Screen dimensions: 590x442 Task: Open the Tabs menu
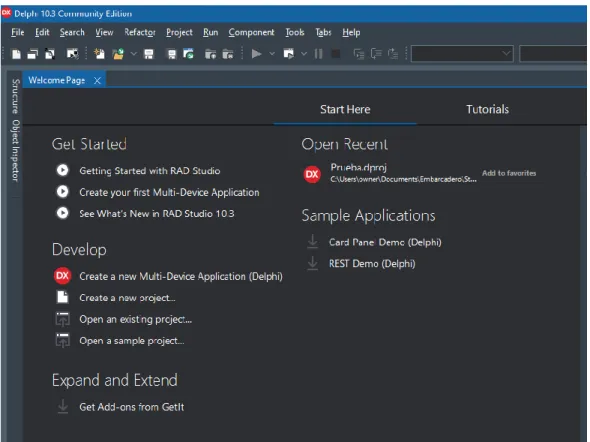[x=323, y=33]
